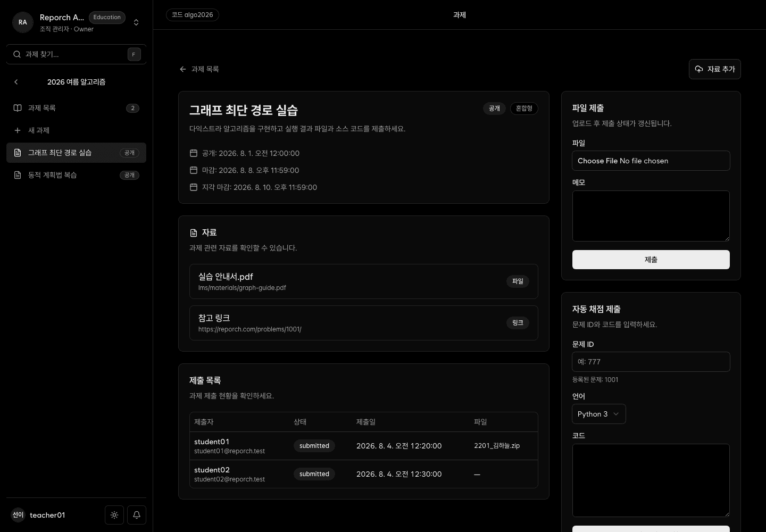Click the 등록된 문제: 1001 hint text
This screenshot has width=766, height=532.
[x=595, y=380]
